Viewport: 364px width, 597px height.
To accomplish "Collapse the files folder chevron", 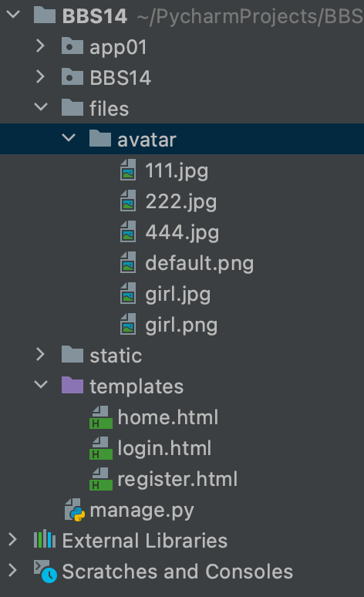I will tap(41, 106).
